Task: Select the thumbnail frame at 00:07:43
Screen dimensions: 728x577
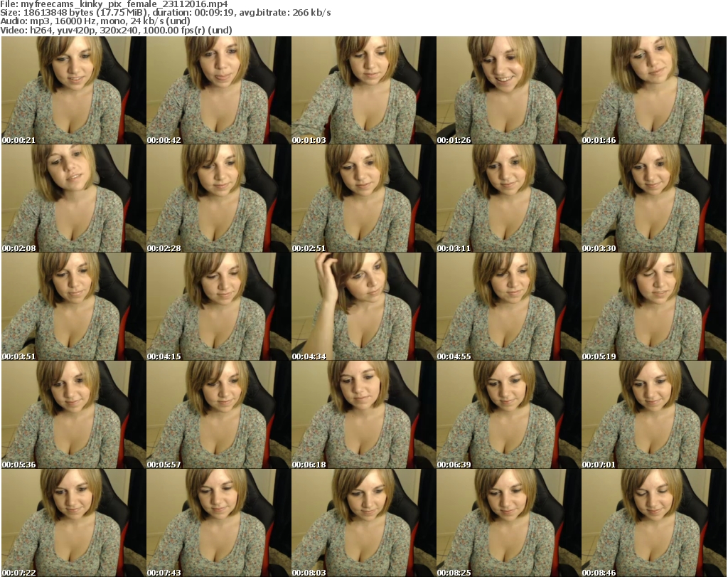Action: click(219, 523)
